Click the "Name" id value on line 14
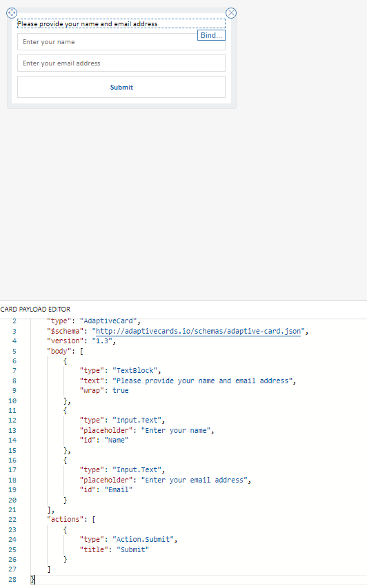The height and width of the screenshot is (588, 367). tap(117, 440)
